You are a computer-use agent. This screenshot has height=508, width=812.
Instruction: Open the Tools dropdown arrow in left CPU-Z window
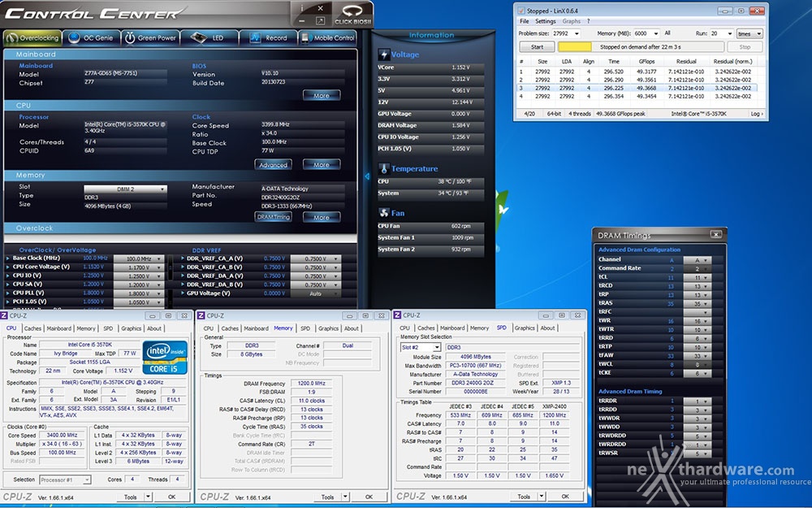148,497
